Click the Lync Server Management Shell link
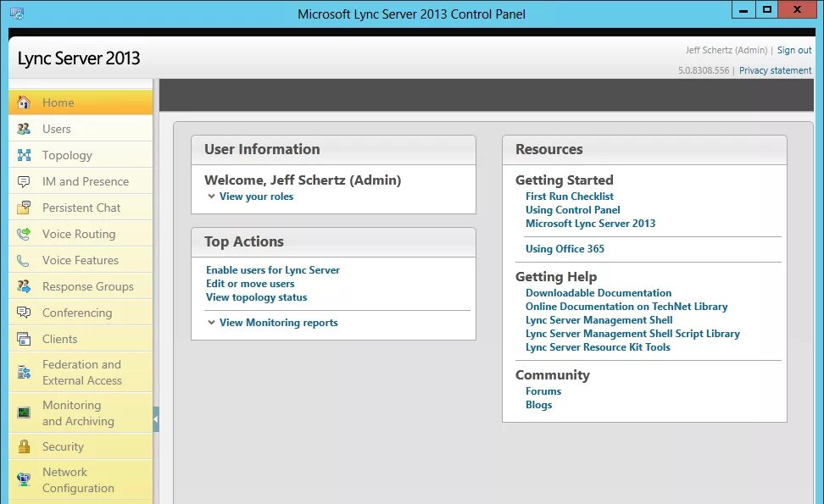 tap(599, 320)
